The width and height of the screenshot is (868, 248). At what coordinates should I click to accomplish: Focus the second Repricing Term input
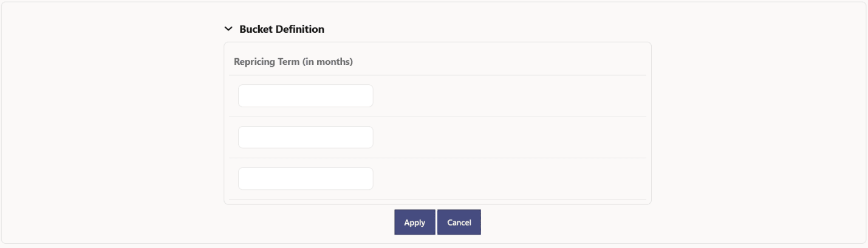(x=306, y=138)
